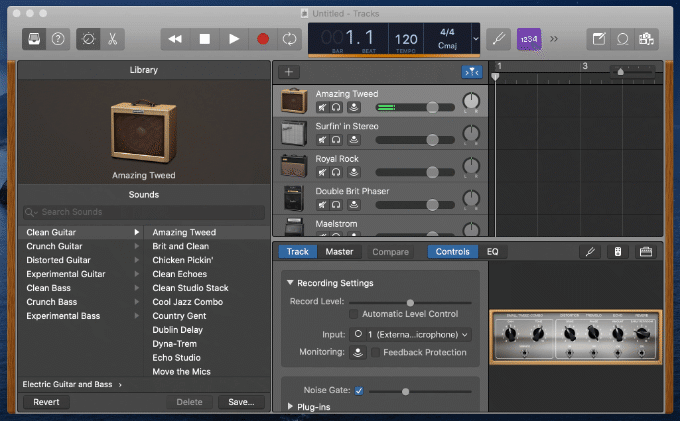Expand toolbar overflow double chevron
The height and width of the screenshot is (421, 680).
tap(554, 39)
